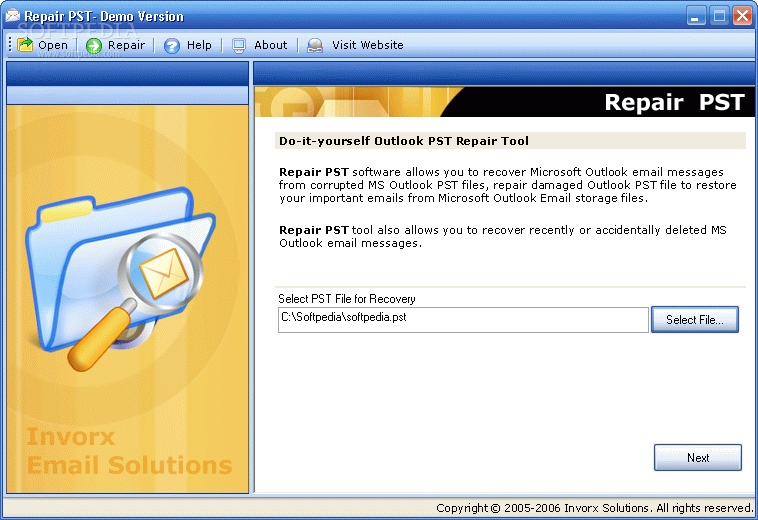758x520 pixels.
Task: Click the Open folder icon in toolbar
Action: 25,45
